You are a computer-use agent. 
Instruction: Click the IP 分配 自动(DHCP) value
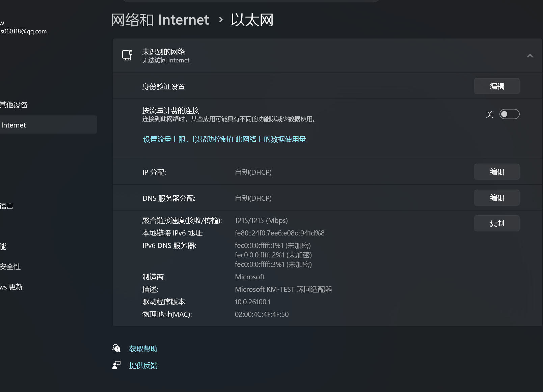(x=253, y=172)
